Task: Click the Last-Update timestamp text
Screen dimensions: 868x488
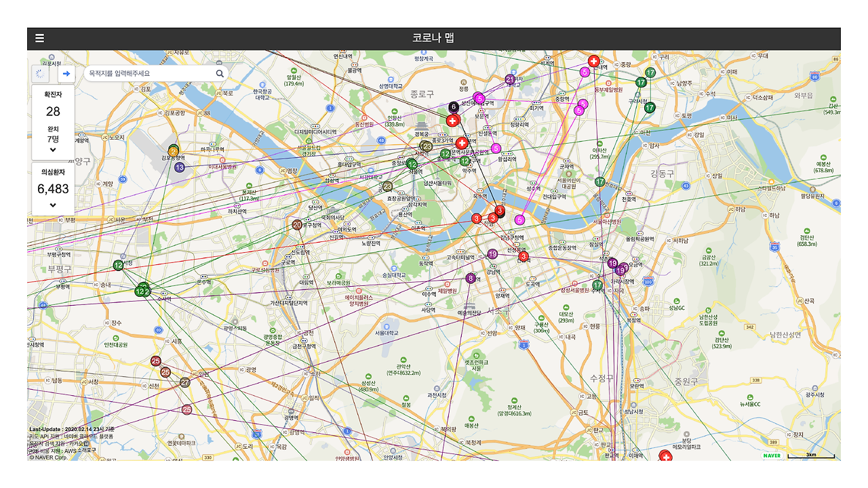Action: click(73, 430)
